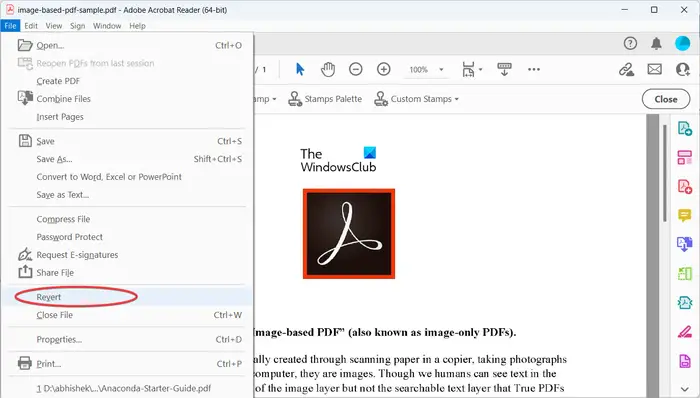
Task: Select Request E-signatures
Action: point(127,255)
